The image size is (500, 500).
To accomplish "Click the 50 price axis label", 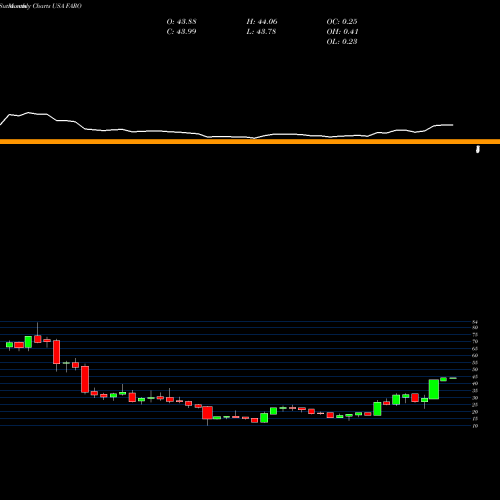I will (475, 370).
